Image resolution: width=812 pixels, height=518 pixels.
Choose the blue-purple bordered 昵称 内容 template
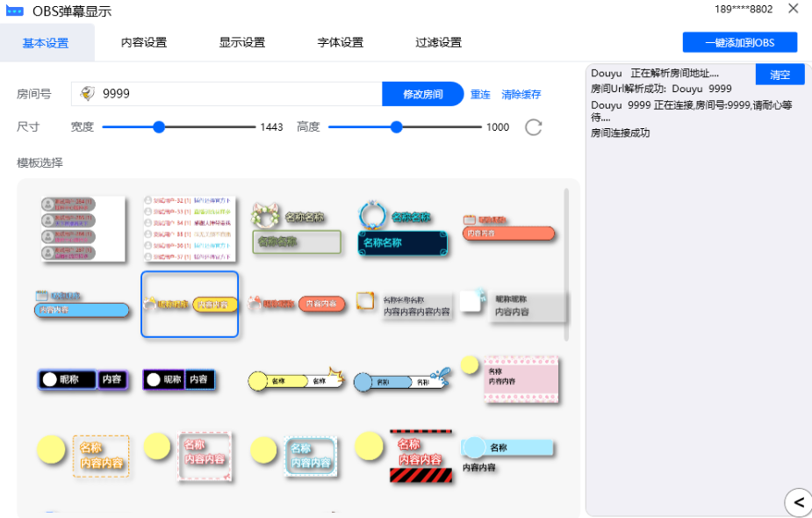83,379
